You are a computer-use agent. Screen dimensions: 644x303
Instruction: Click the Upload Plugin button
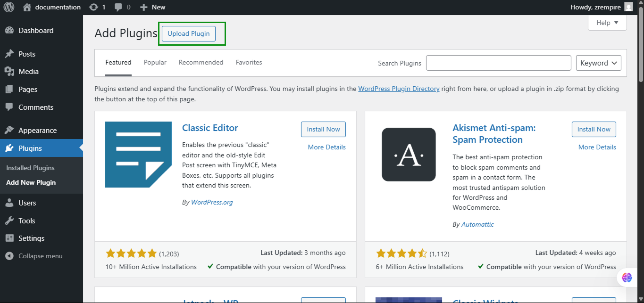(x=188, y=33)
